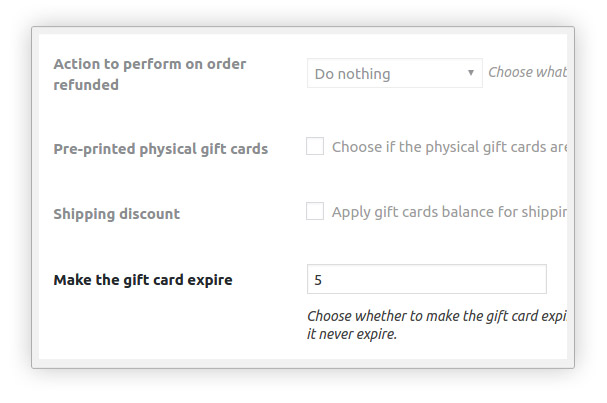Focus the gift card expire input field
Viewport: 607px width, 403px height.
[426, 279]
